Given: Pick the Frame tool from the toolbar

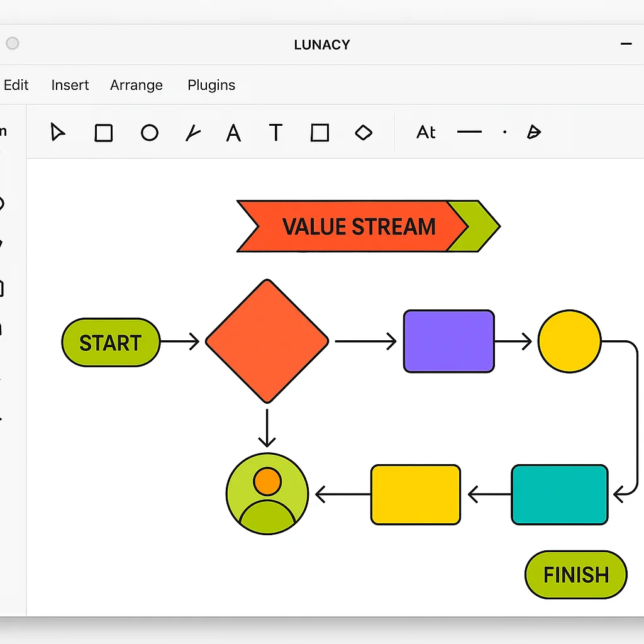Looking at the screenshot, I should 319,133.
